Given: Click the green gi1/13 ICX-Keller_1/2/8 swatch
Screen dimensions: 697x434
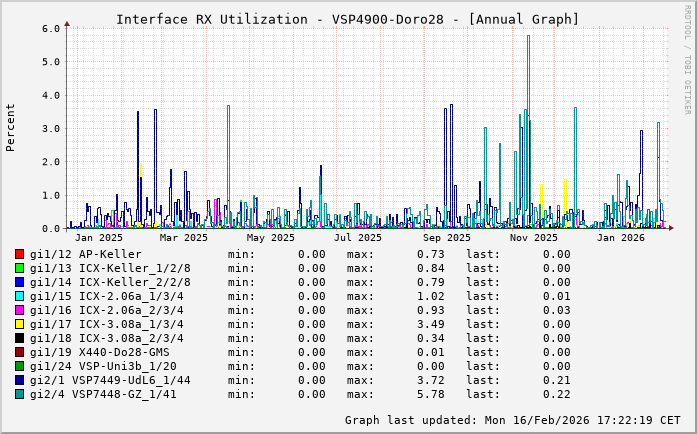Looking at the screenshot, I should (19, 268).
